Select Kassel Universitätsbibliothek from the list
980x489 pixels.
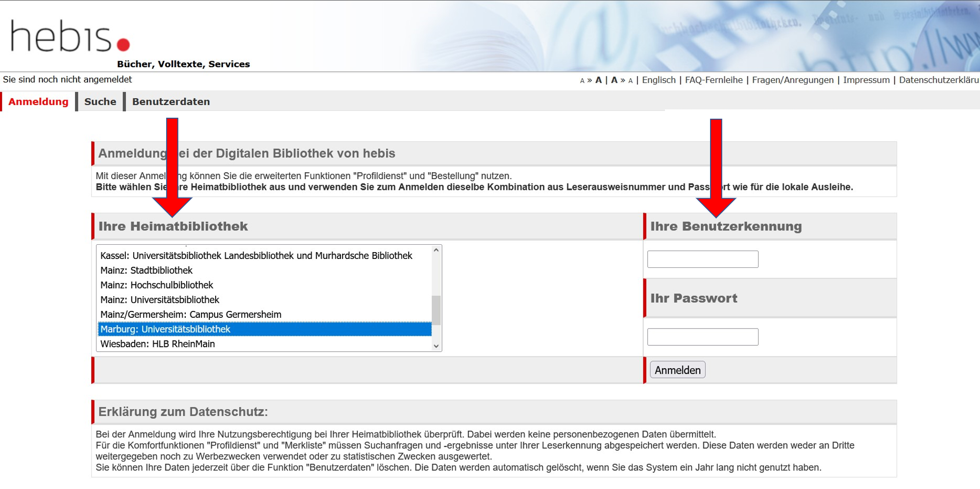(265, 256)
